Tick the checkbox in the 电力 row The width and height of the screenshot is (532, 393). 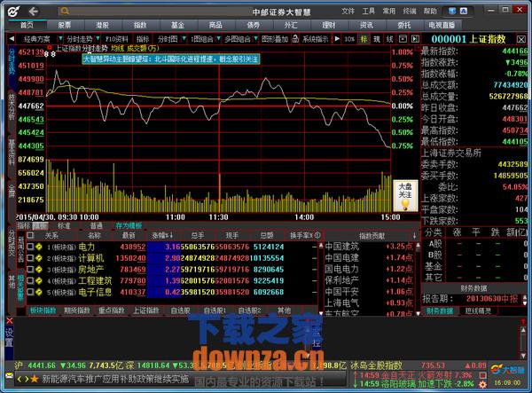(x=30, y=247)
